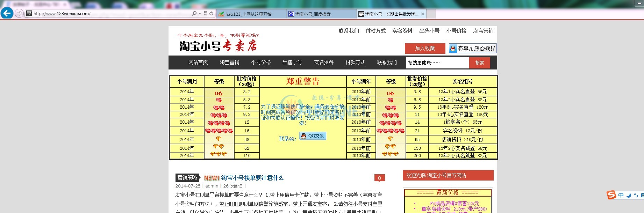Viewport: 644px width, 213px height.
Task: Click the two hearts icon in 7.2 row
Action: click(219, 108)
